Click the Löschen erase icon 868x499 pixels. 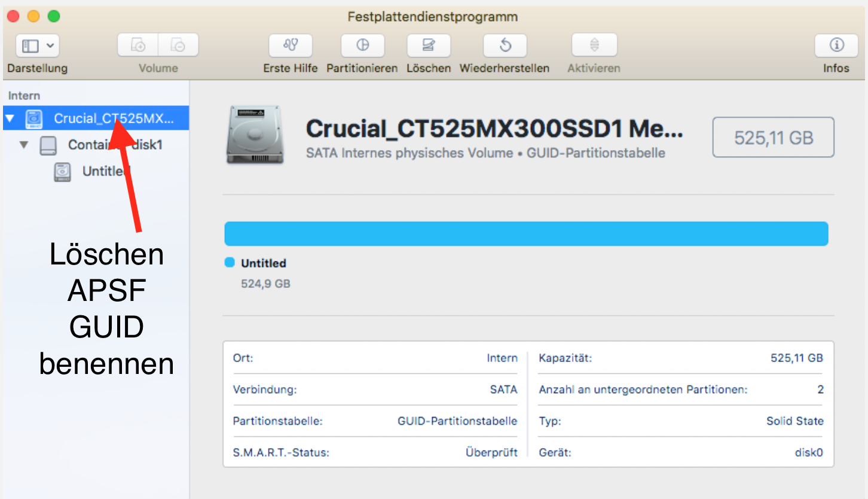point(429,45)
